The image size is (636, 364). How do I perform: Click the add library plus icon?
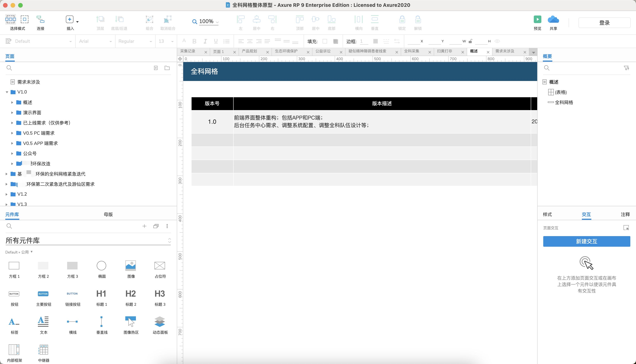pos(144,226)
